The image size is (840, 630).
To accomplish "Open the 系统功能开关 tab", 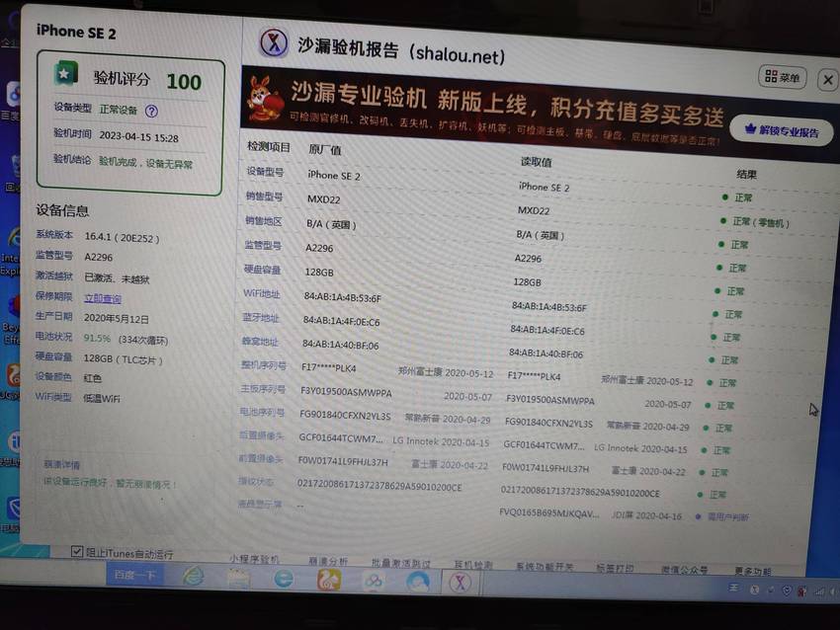I will [x=545, y=566].
